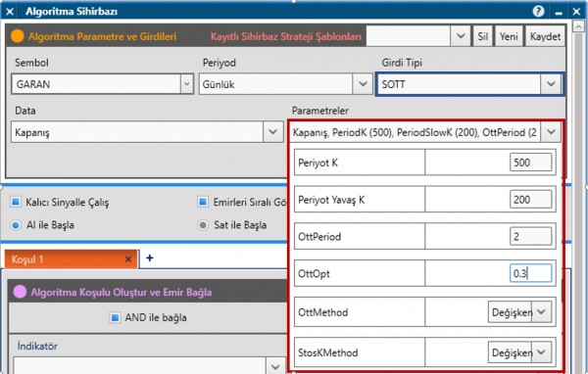588x374 pixels.
Task: Click the Parametreler summary text field
Action: (415, 132)
